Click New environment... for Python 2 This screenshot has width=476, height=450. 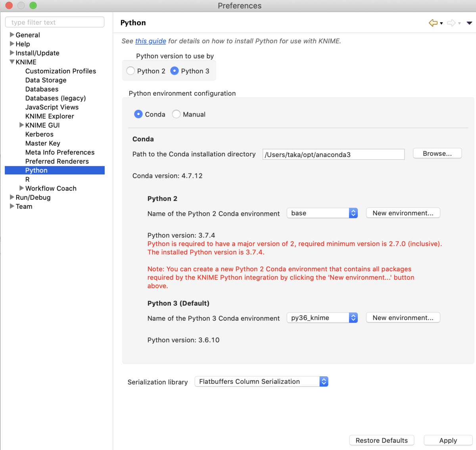(403, 213)
